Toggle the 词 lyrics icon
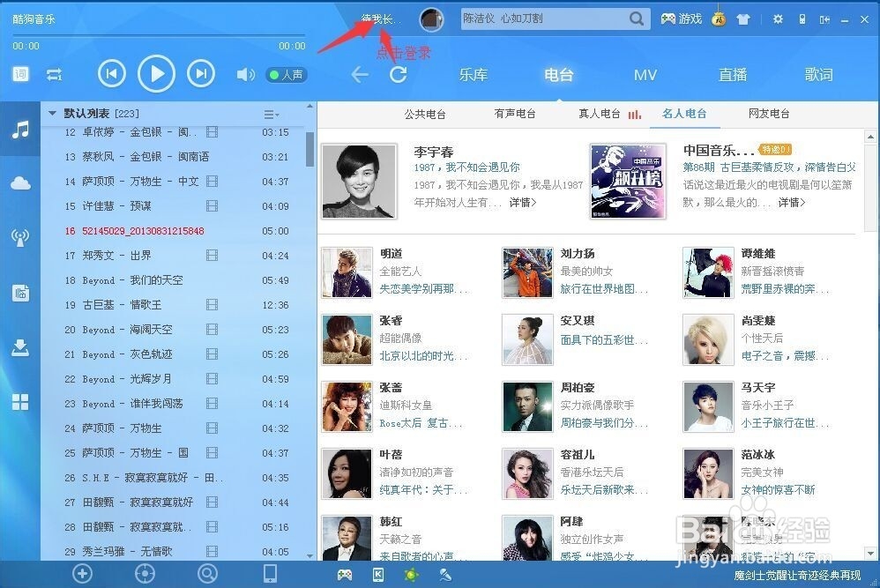Screen dimensions: 880x588 tap(19, 74)
